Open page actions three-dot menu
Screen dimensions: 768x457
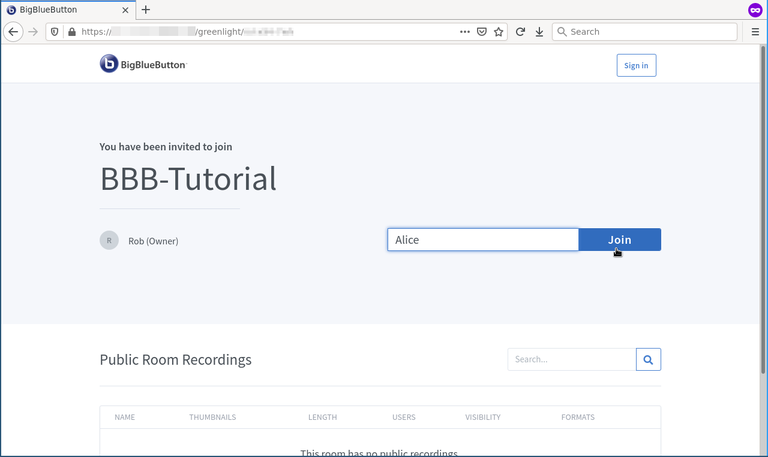(464, 32)
